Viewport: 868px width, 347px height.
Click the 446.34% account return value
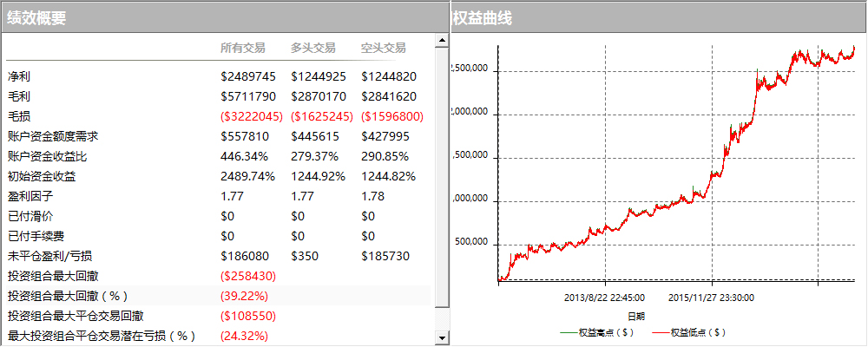click(244, 156)
